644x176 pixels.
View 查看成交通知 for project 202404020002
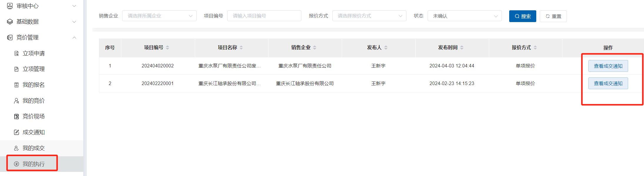tap(608, 66)
